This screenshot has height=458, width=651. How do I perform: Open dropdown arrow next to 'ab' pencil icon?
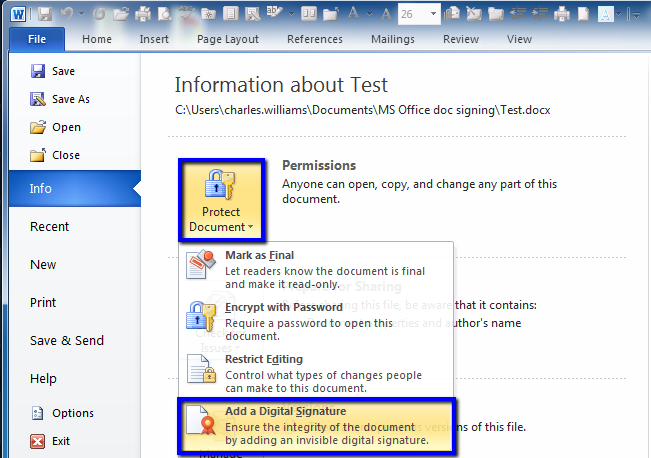(291, 15)
